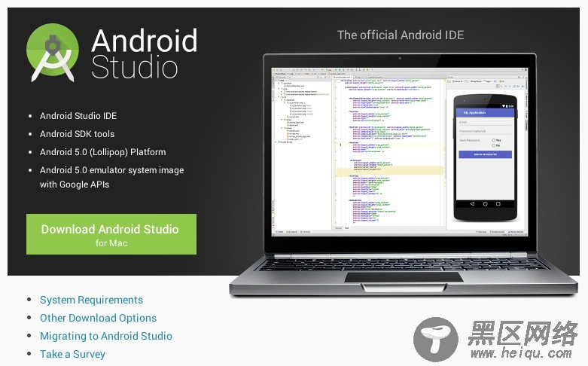Image resolution: width=588 pixels, height=366 pixels.
Task: Click the Download Android Studio for Mac button
Action: click(x=111, y=234)
